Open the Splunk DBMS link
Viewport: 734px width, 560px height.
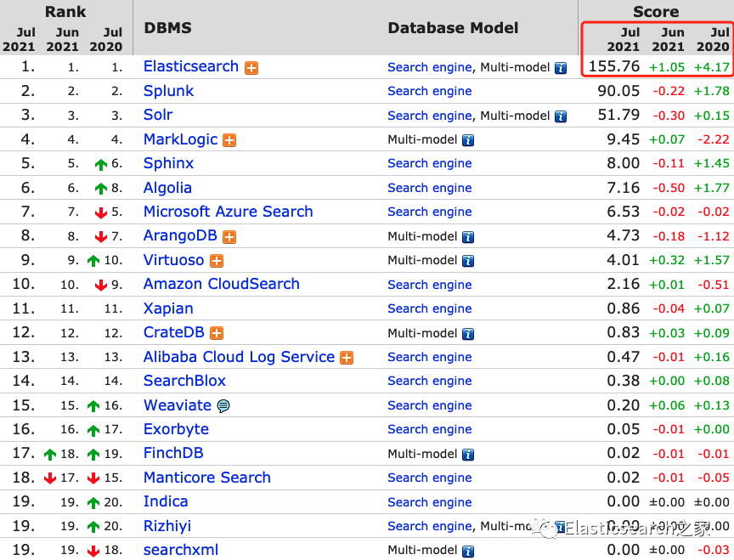168,91
